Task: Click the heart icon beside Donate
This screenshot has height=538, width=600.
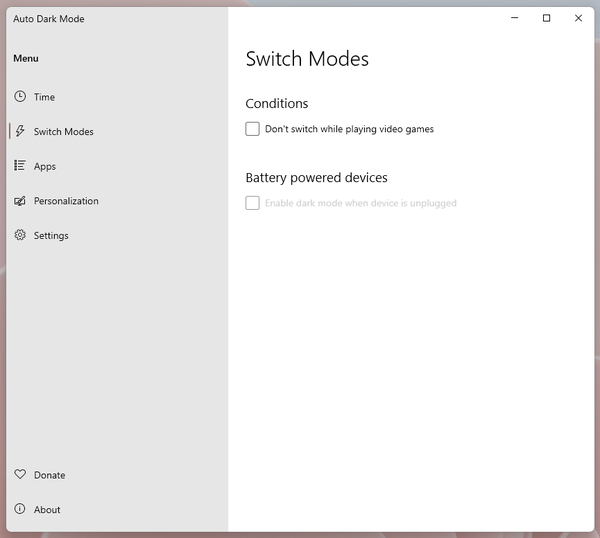Action: pos(20,475)
